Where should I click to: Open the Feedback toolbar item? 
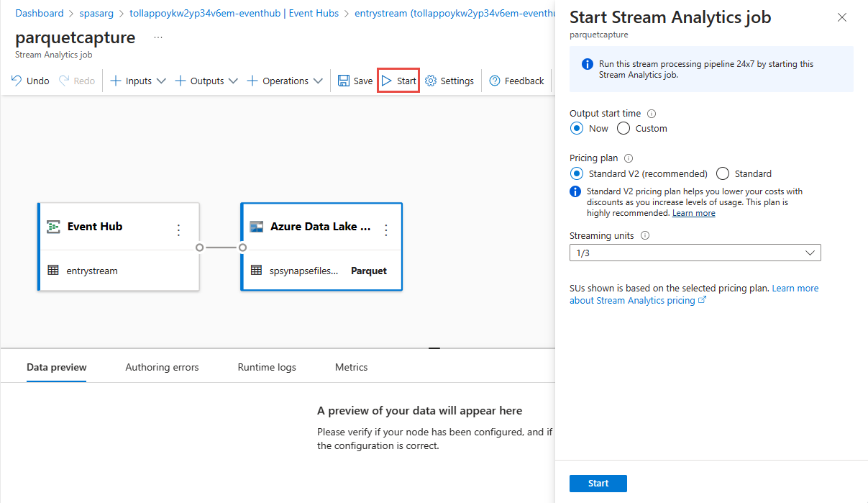516,81
